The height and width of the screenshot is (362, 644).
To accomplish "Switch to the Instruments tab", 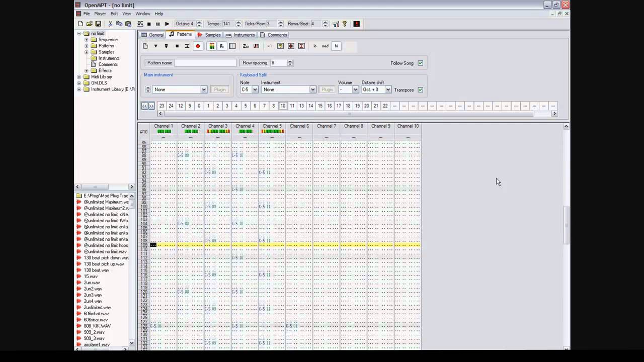I will pyautogui.click(x=240, y=35).
